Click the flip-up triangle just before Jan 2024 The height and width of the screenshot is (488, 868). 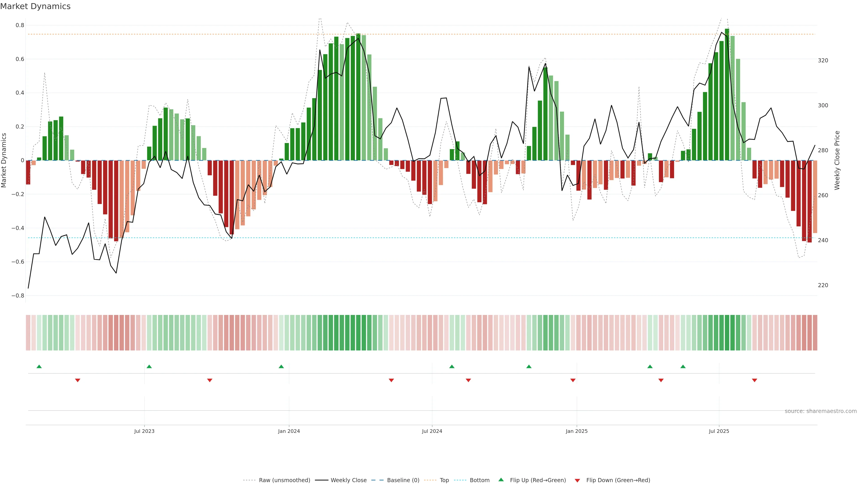click(281, 366)
